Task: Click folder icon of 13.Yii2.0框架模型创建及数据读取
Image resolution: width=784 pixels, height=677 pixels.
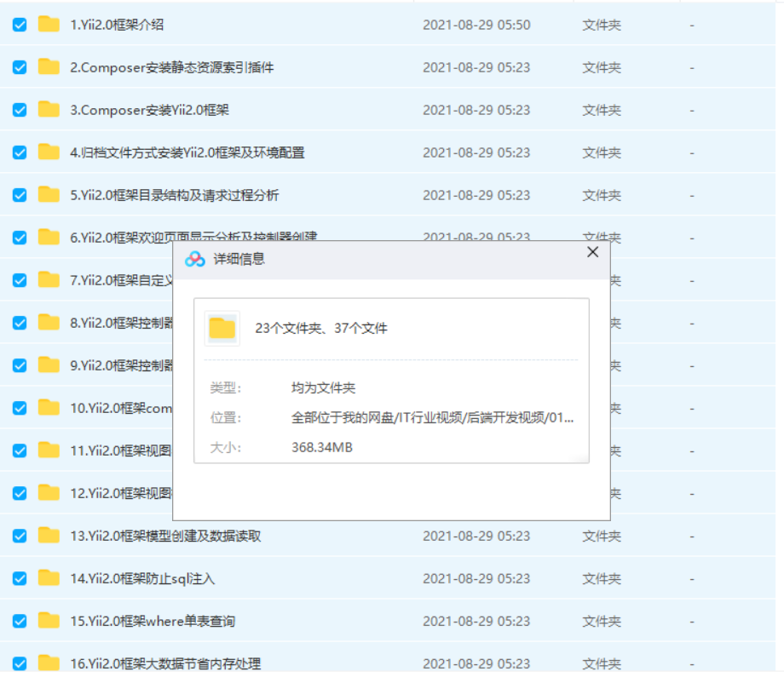Action: (x=49, y=535)
